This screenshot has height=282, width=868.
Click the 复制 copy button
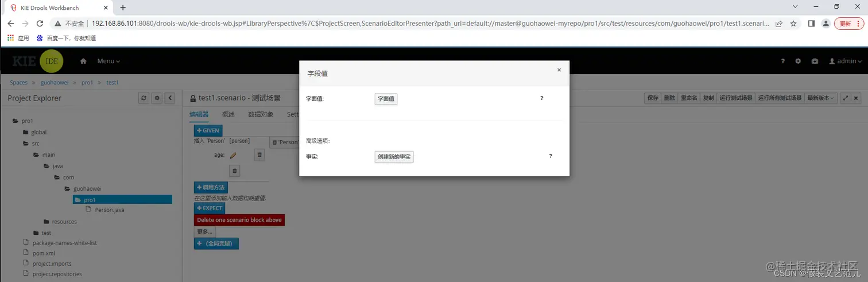[x=708, y=98]
